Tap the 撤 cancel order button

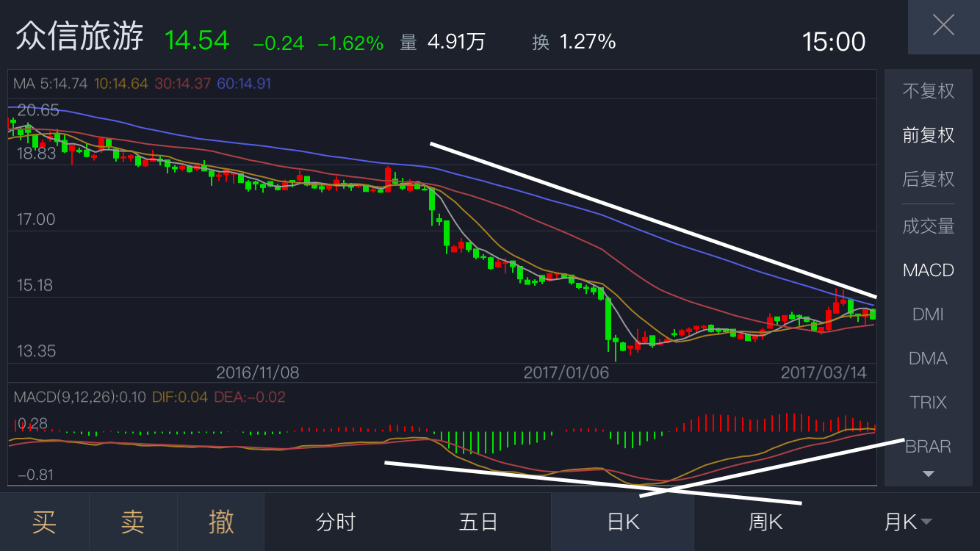click(221, 522)
